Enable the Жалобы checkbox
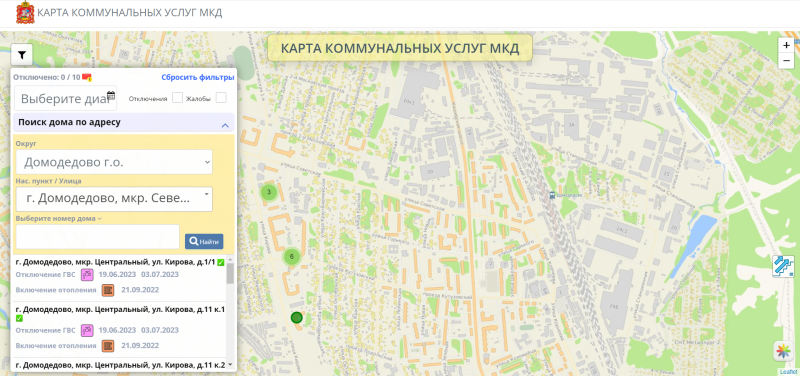The width and height of the screenshot is (800, 376). point(221,98)
